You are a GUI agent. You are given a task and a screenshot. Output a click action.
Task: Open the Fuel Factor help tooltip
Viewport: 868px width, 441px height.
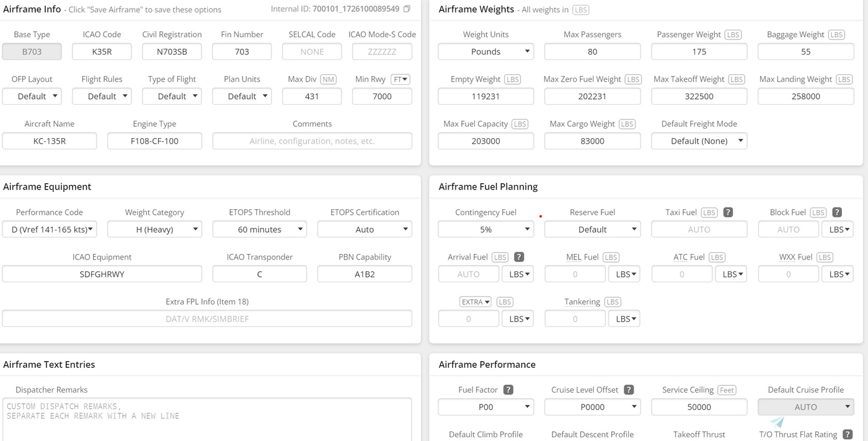point(508,390)
